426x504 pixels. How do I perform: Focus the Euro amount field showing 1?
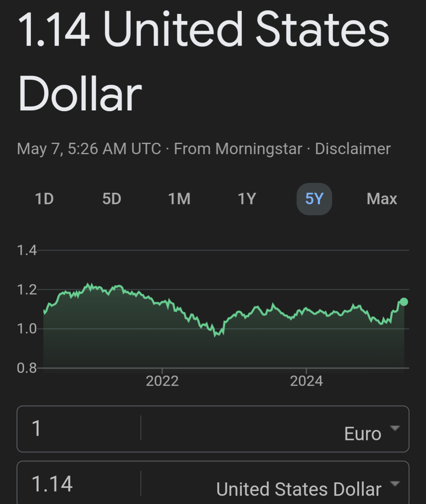pyautogui.click(x=79, y=429)
